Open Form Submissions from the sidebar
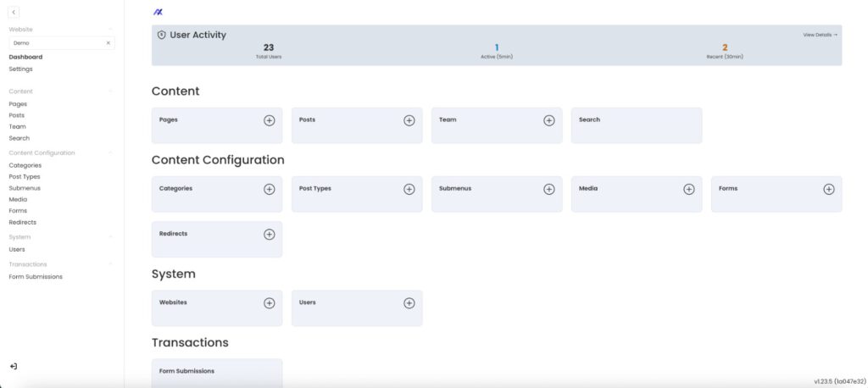This screenshot has width=868, height=388. (36, 276)
